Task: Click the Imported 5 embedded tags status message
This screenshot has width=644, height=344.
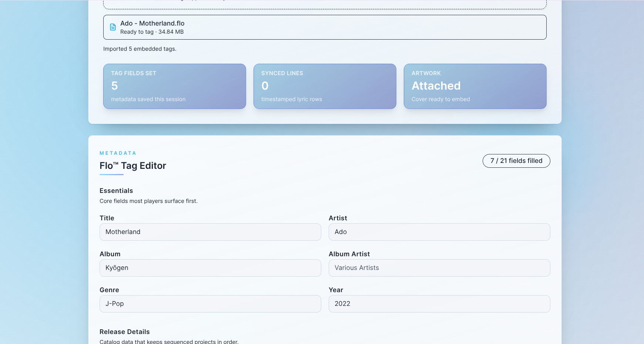Action: tap(140, 49)
